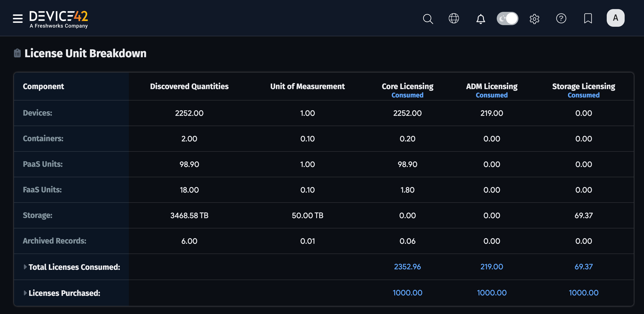Click Storage Licensing total 69.37
This screenshot has height=314, width=644.
point(583,267)
